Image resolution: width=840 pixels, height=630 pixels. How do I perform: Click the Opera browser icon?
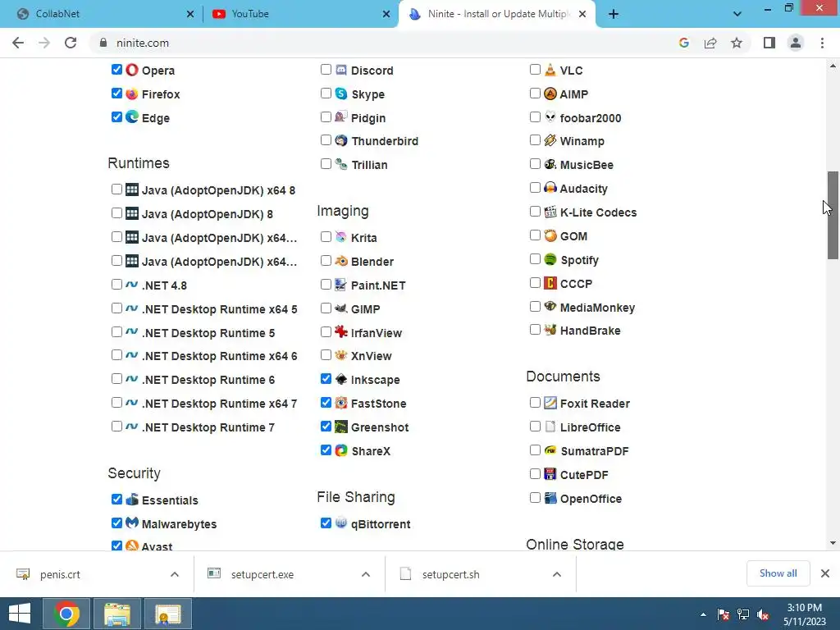click(132, 70)
